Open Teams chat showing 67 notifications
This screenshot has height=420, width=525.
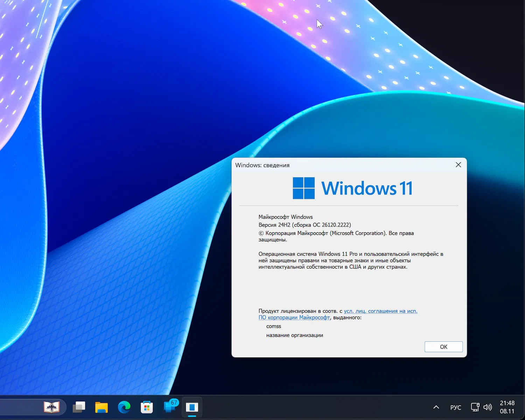click(x=169, y=407)
